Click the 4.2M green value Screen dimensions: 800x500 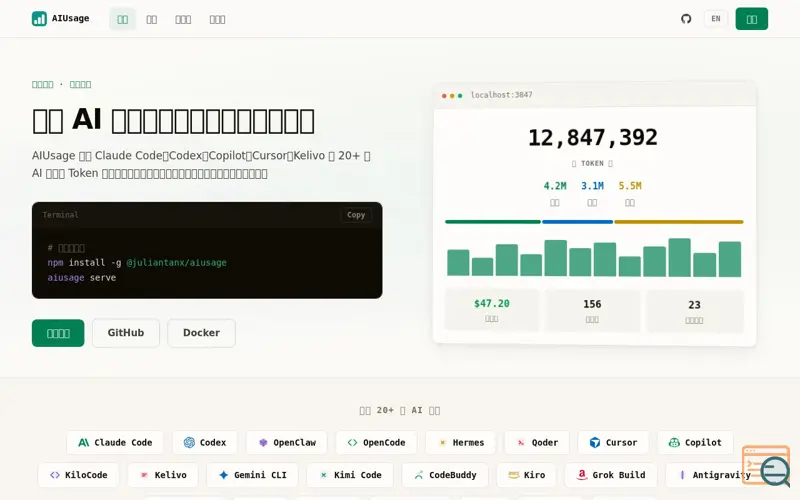555,186
